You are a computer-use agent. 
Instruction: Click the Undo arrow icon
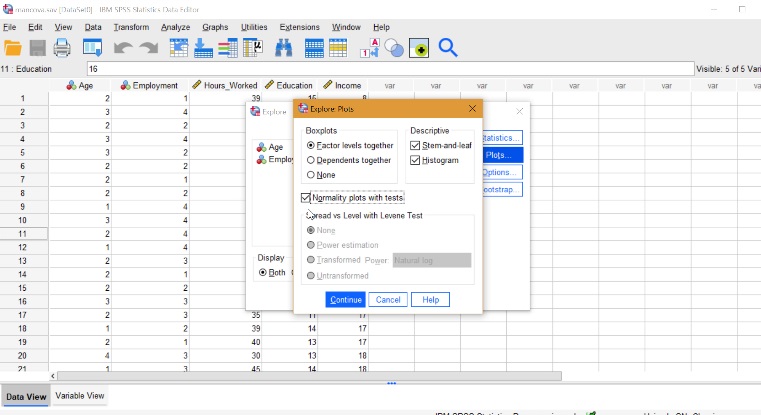pos(123,48)
